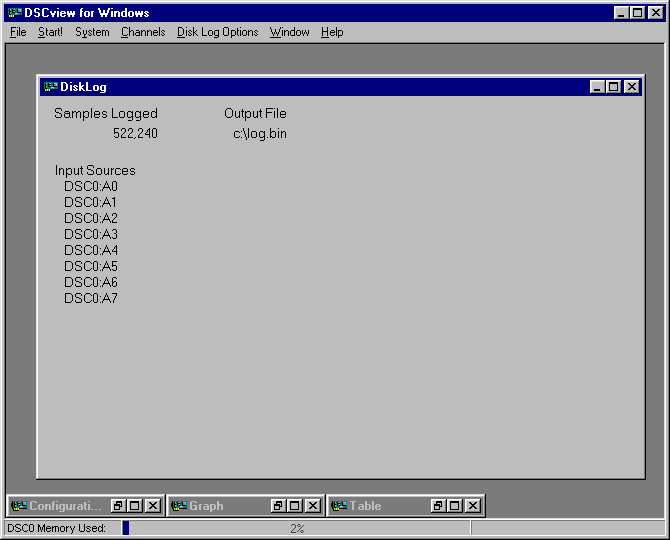Click the DSCview application icon in title bar
This screenshot has width=670, height=540.
(15, 13)
